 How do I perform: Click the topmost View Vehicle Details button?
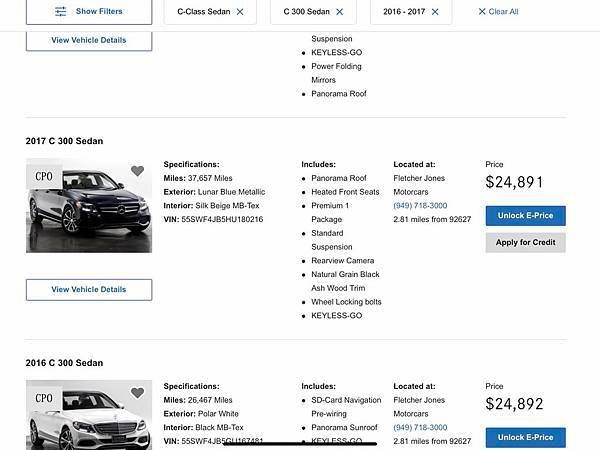click(89, 40)
